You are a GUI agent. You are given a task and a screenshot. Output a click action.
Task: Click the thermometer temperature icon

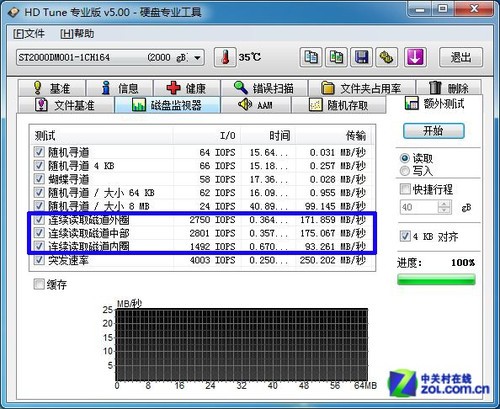pos(225,57)
